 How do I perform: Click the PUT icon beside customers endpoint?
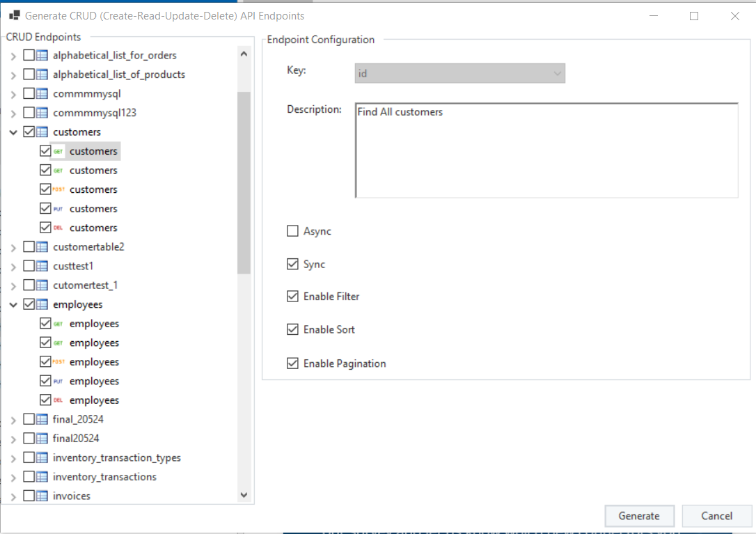coord(58,209)
